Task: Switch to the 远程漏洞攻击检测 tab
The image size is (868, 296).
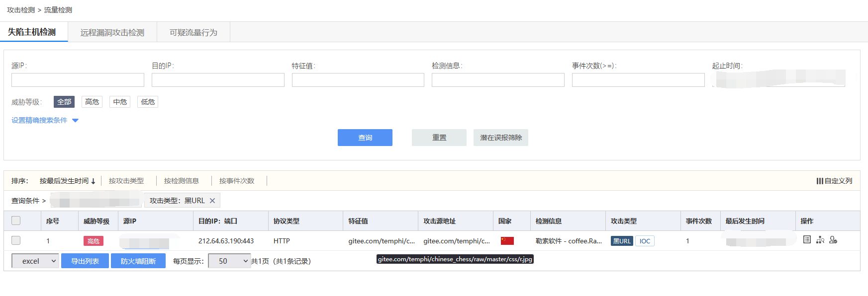Action: [x=112, y=32]
